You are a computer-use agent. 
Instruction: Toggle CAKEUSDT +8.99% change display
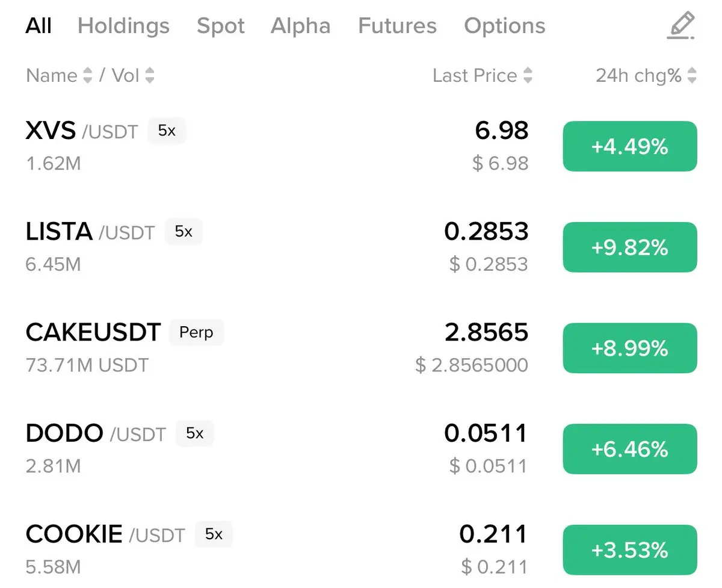coord(630,348)
